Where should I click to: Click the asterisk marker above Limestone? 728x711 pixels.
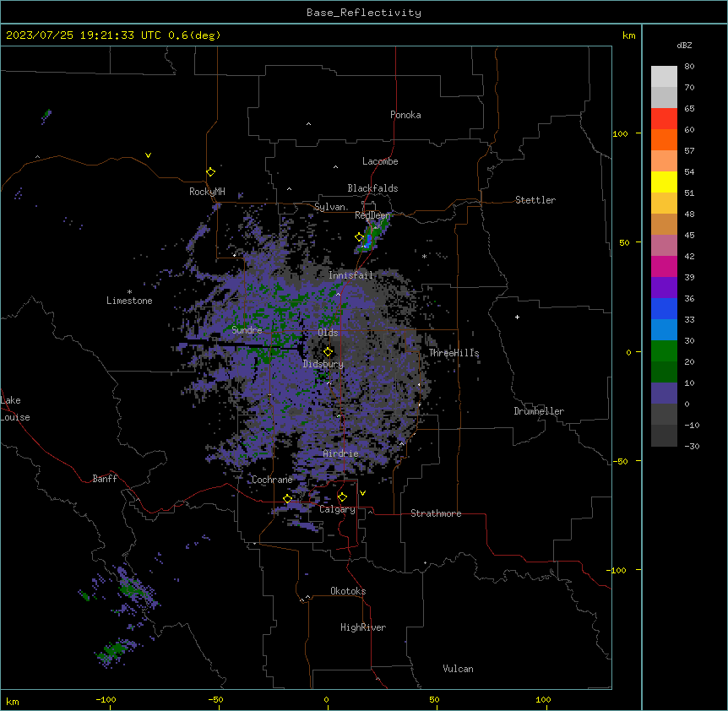(x=129, y=292)
